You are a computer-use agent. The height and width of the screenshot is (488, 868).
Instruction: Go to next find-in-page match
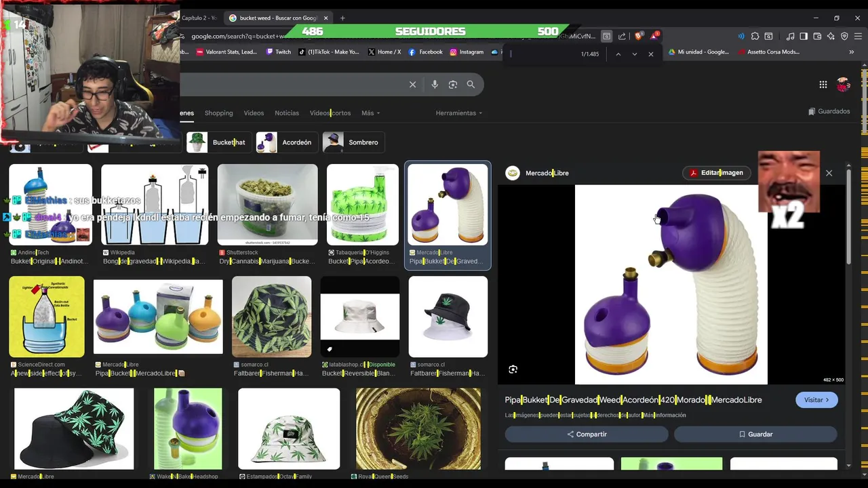pos(634,54)
